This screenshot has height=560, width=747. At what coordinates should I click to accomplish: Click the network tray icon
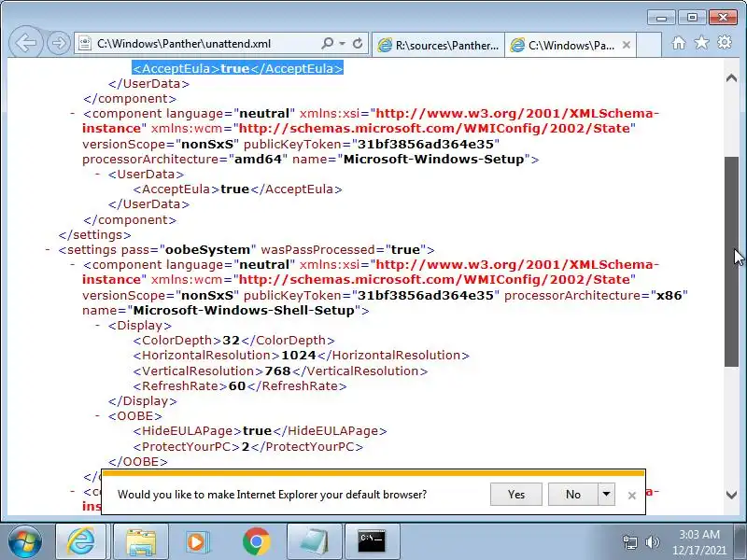(x=629, y=542)
